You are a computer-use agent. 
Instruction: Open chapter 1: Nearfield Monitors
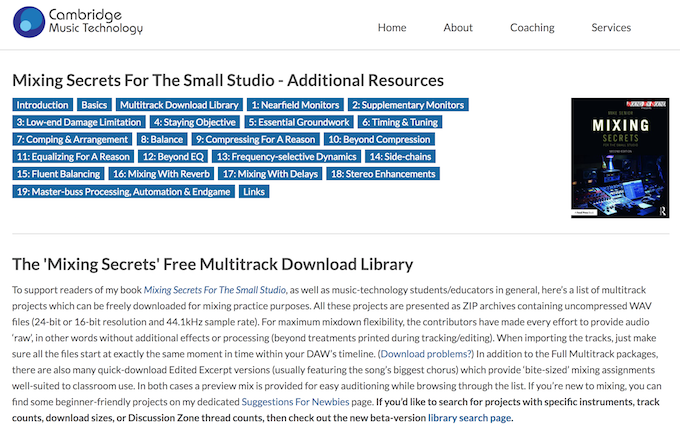tap(295, 105)
